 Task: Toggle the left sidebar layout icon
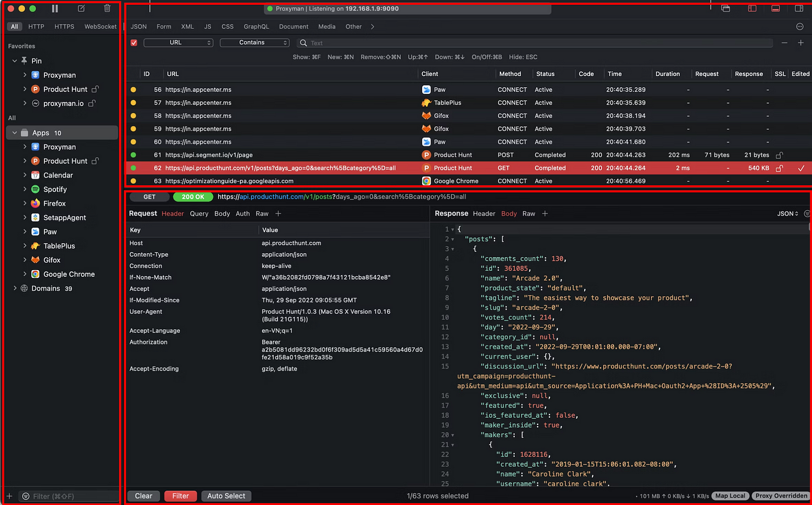[x=752, y=8]
